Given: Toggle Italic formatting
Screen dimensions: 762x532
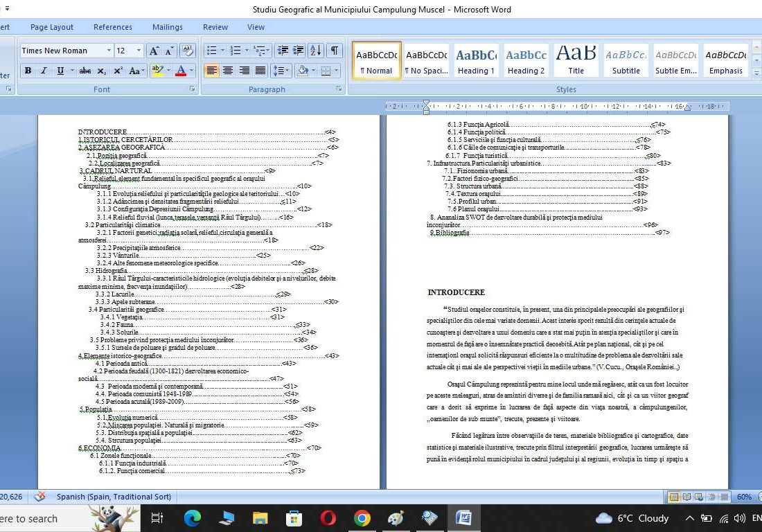Looking at the screenshot, I should tap(44, 71).
